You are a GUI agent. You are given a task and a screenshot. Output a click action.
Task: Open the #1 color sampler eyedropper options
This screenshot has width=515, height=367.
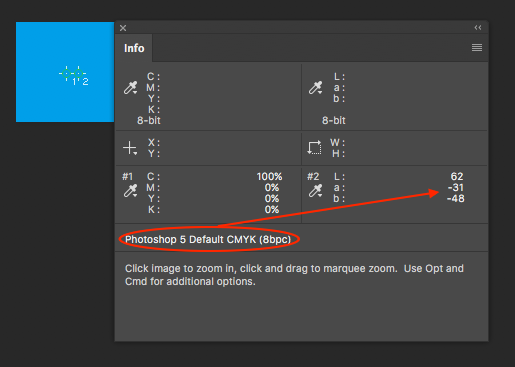(x=130, y=191)
